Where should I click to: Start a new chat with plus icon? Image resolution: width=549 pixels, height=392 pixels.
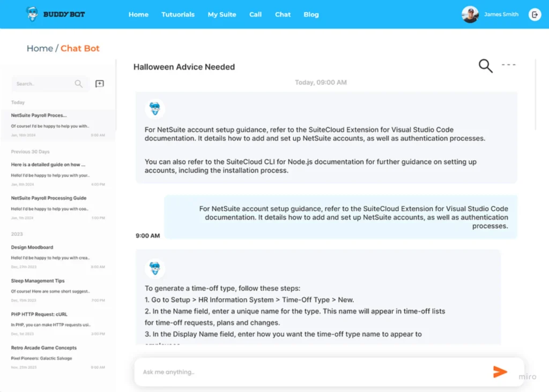coord(99,83)
